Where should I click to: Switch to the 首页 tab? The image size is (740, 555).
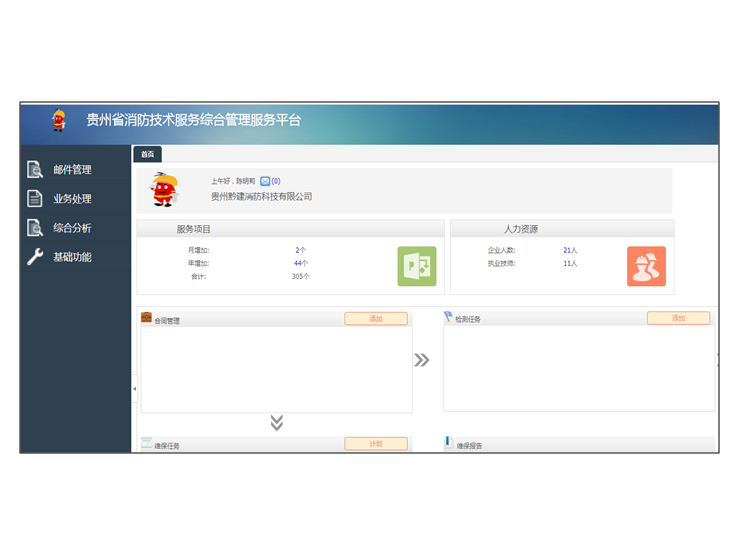pyautogui.click(x=147, y=154)
